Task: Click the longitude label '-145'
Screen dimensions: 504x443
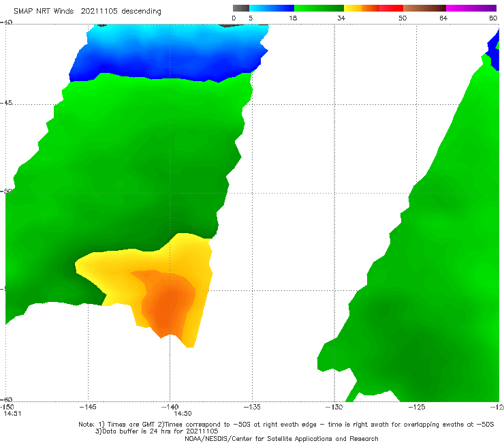Action: [x=88, y=407]
